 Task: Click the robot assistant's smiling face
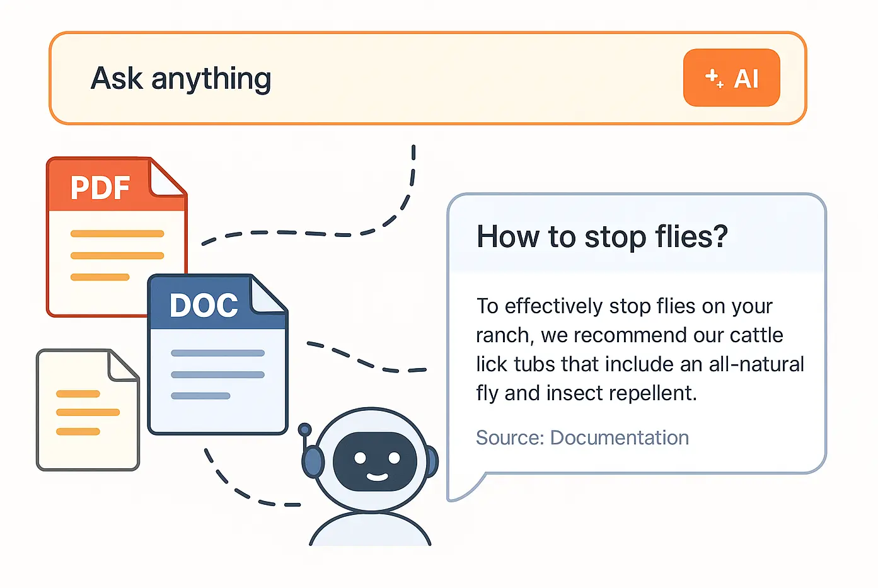pos(376,463)
